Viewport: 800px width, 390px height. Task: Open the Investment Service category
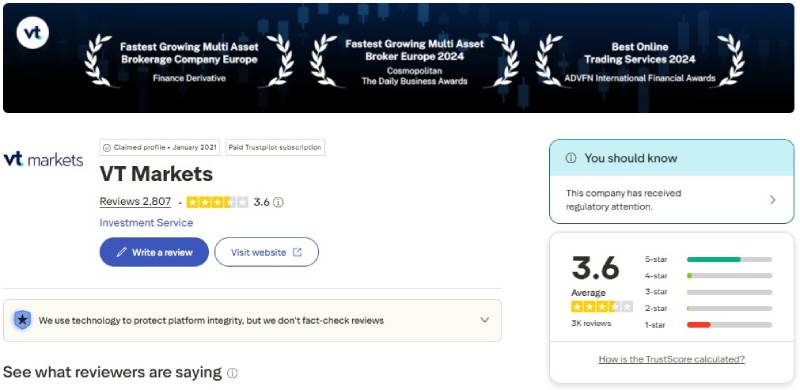point(146,223)
